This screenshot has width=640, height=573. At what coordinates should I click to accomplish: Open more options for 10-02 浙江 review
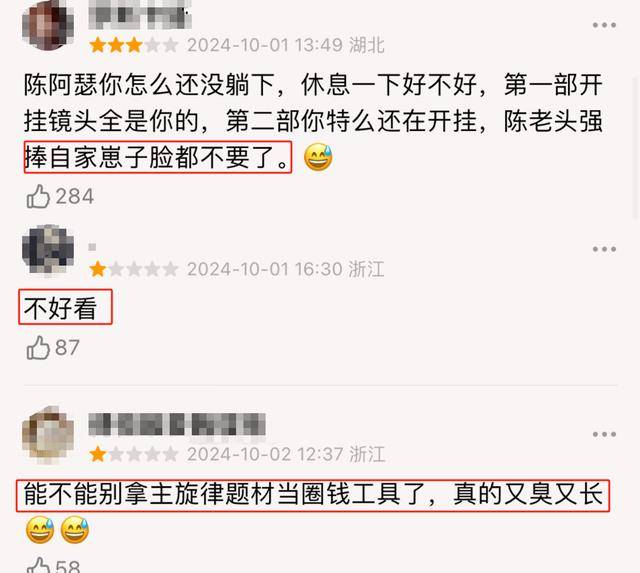604,434
